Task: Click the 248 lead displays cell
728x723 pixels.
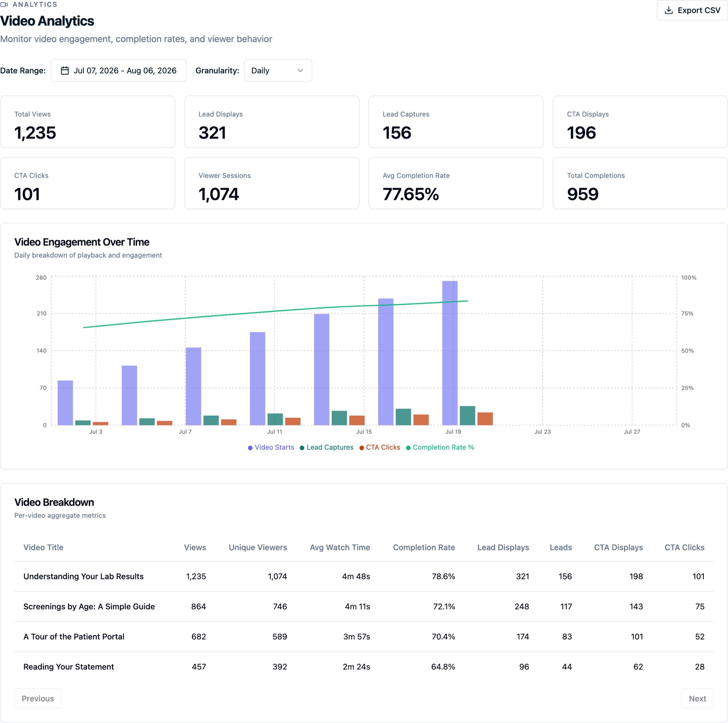Action: [x=521, y=606]
